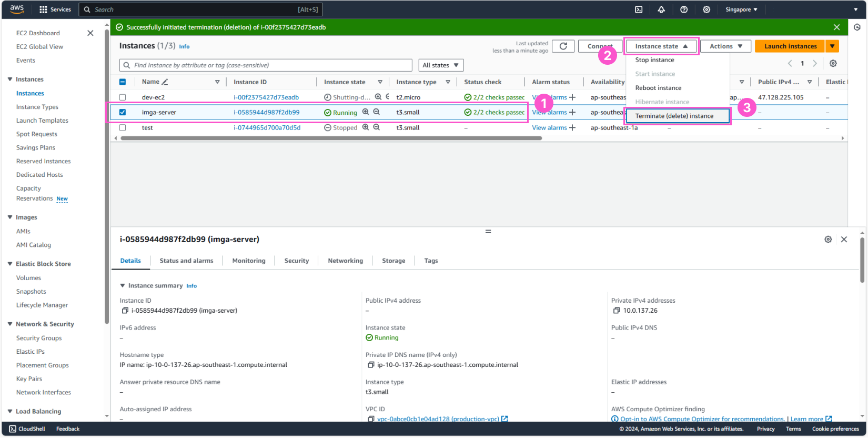Refresh the instances list
The width and height of the screenshot is (868, 438).
click(563, 46)
